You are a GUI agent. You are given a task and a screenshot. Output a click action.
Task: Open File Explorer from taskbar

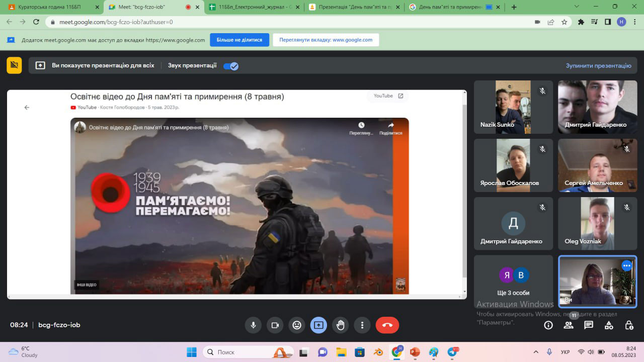click(x=341, y=352)
